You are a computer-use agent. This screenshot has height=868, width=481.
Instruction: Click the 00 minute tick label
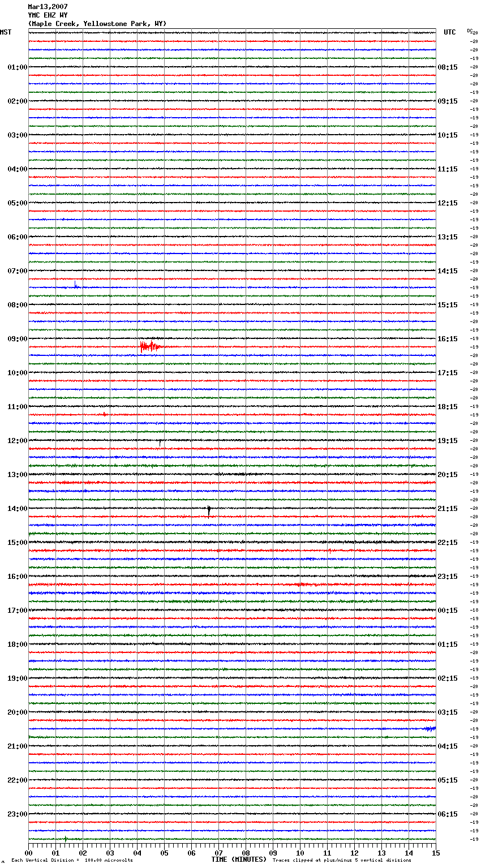28,853
